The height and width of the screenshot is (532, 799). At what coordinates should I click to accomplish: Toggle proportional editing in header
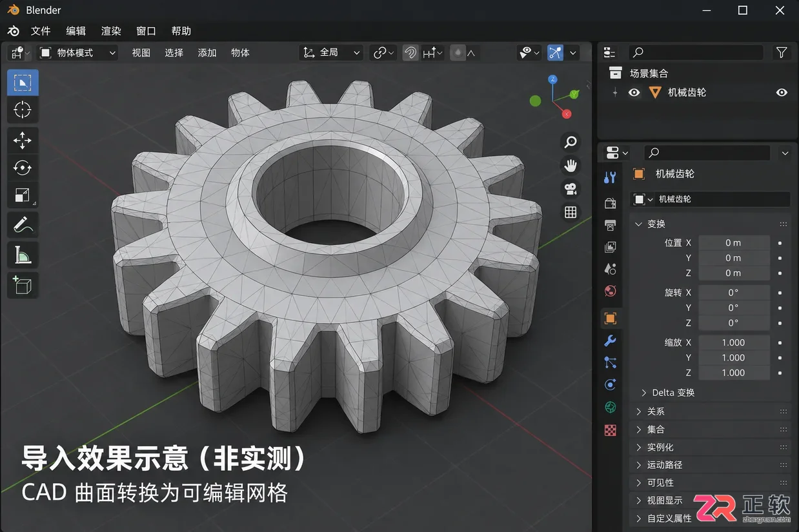point(458,53)
